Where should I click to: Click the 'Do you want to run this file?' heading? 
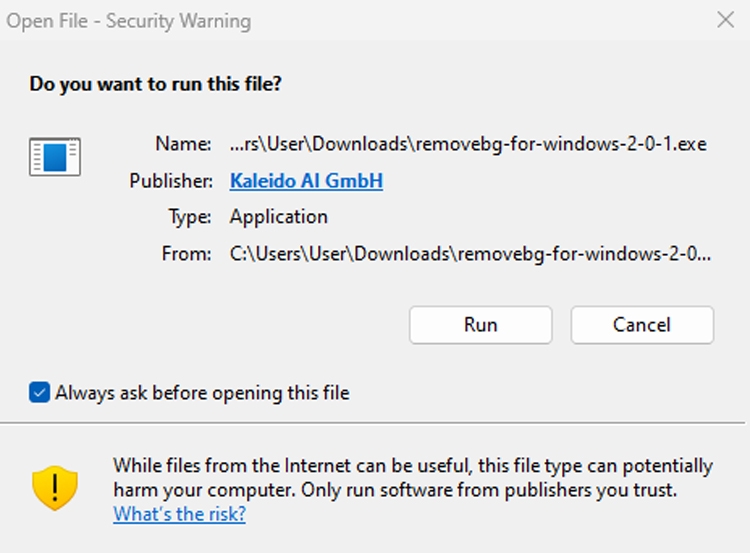pyautogui.click(x=155, y=84)
